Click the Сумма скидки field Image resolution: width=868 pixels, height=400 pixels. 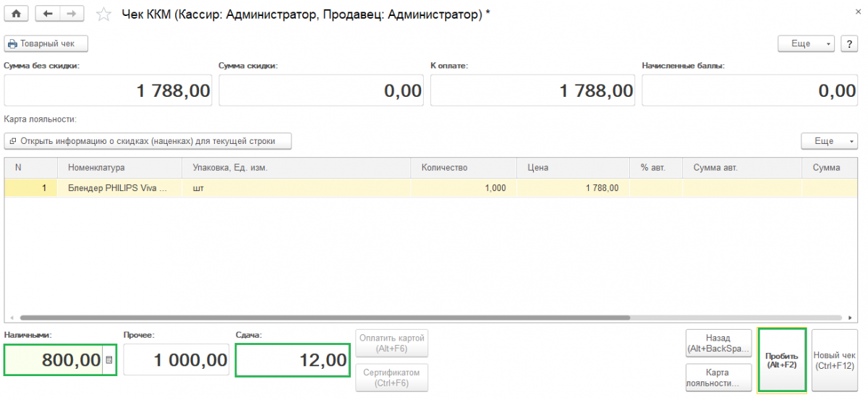(x=321, y=90)
